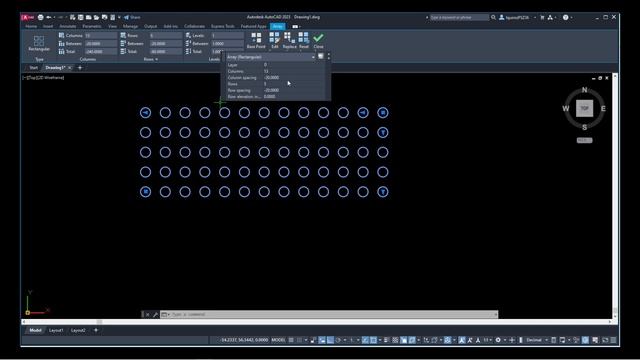This screenshot has height=360, width=640.
Task: Open the WCS dropdown below the ViewCube
Action: (584, 140)
